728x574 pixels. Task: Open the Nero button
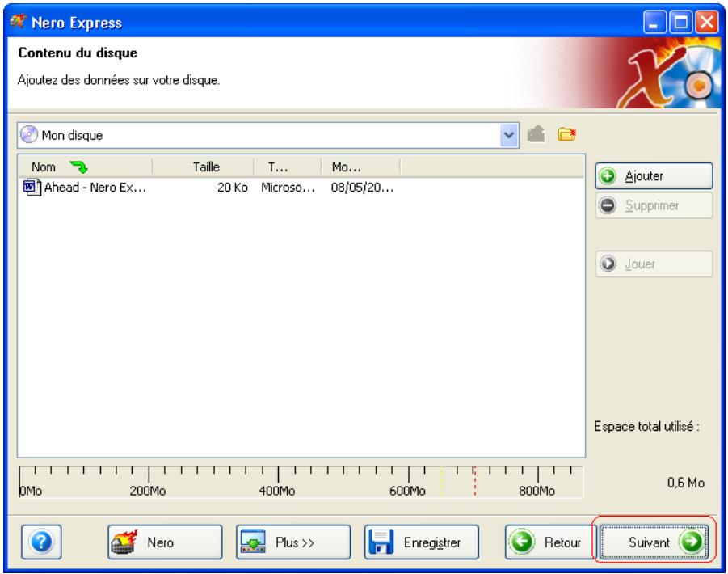click(165, 542)
